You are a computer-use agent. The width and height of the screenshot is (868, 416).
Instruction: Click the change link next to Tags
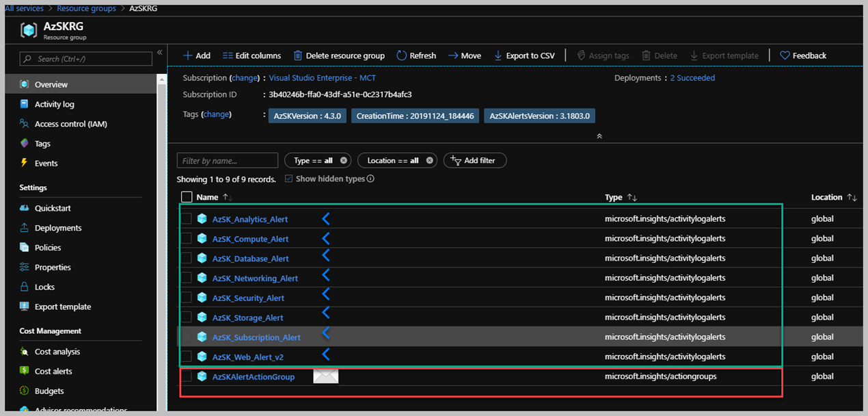(x=216, y=114)
